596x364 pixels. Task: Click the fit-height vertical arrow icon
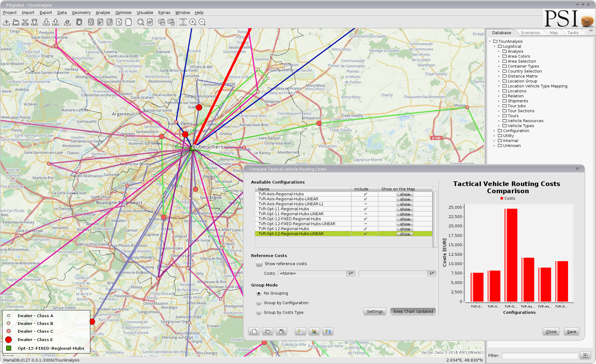pyautogui.click(x=183, y=22)
